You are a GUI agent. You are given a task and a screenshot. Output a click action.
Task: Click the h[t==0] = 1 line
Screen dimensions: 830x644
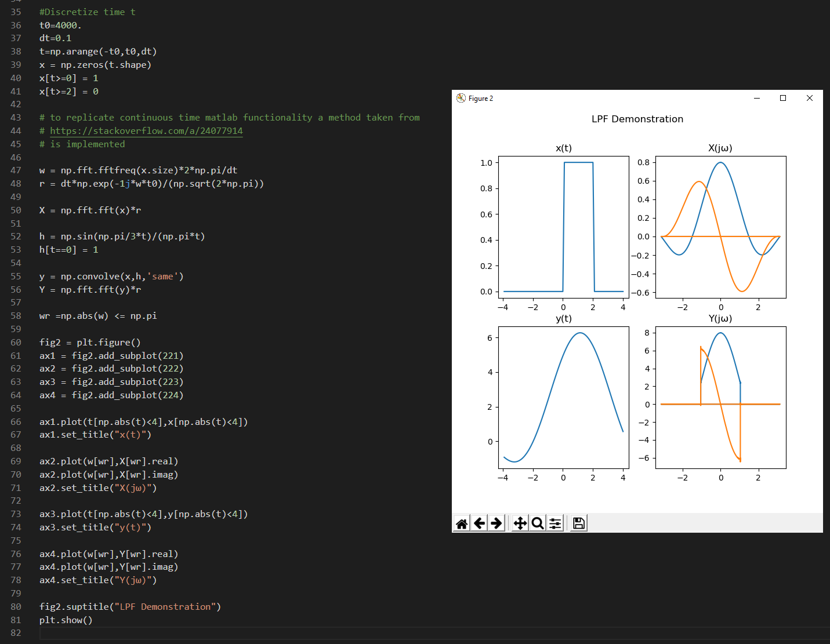pos(68,250)
